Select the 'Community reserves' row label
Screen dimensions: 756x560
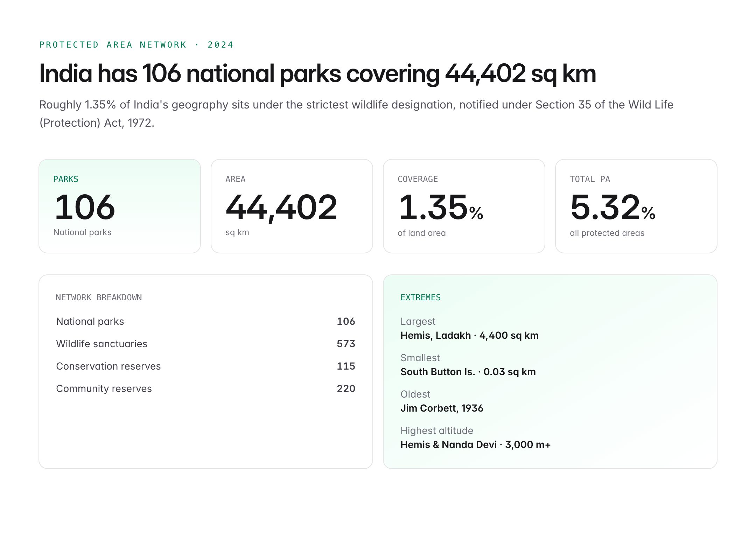coord(104,388)
